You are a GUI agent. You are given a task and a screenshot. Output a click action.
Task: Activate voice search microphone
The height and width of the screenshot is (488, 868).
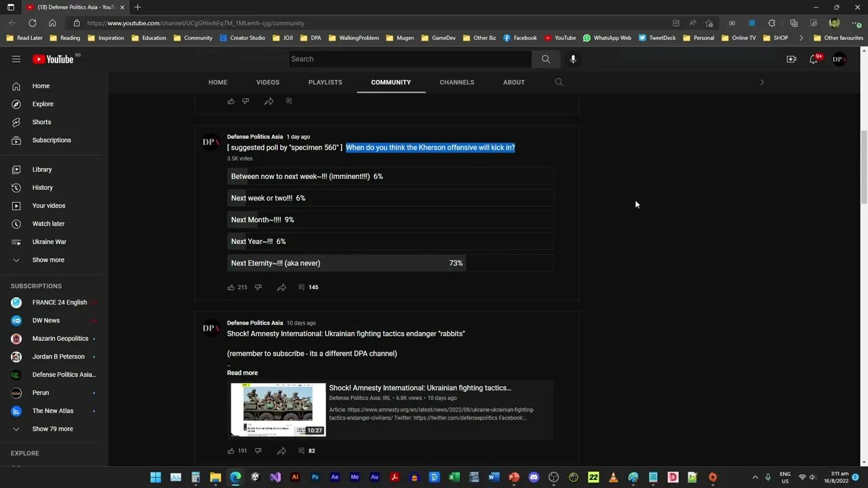pos(573,59)
